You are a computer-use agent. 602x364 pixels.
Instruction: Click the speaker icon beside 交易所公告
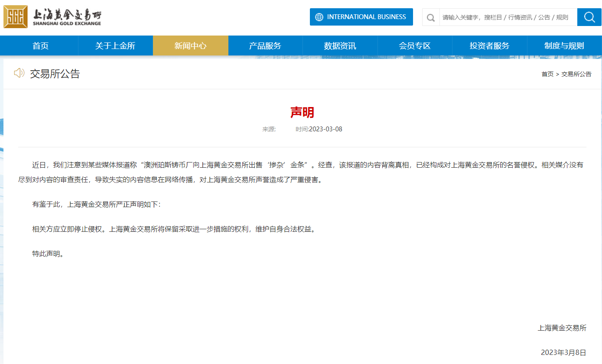(19, 73)
